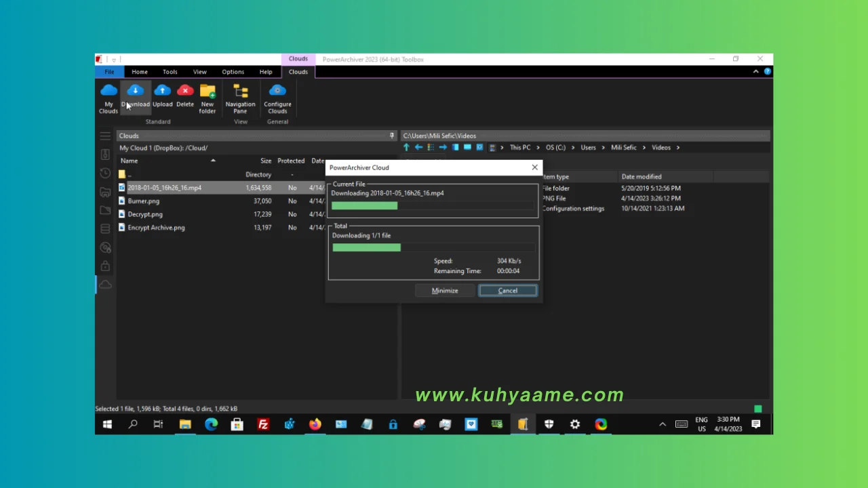Click the blue help icon at top right

coord(767,71)
